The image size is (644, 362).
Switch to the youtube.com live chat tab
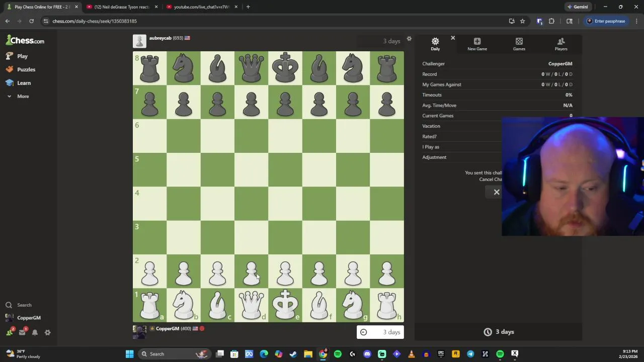201,7
